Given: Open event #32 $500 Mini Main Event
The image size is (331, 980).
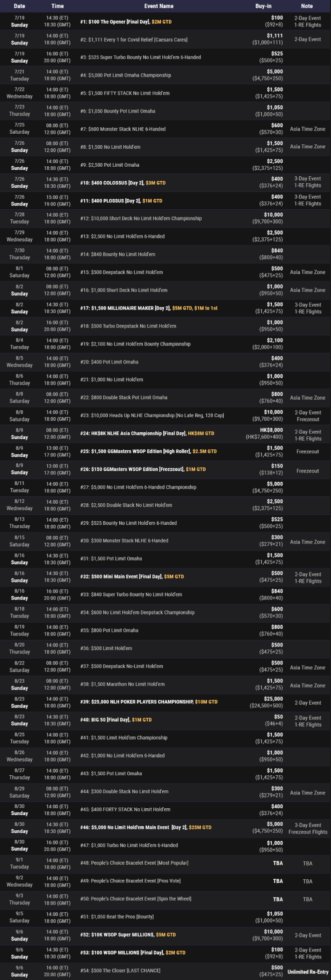Looking at the screenshot, I should coord(132,577).
